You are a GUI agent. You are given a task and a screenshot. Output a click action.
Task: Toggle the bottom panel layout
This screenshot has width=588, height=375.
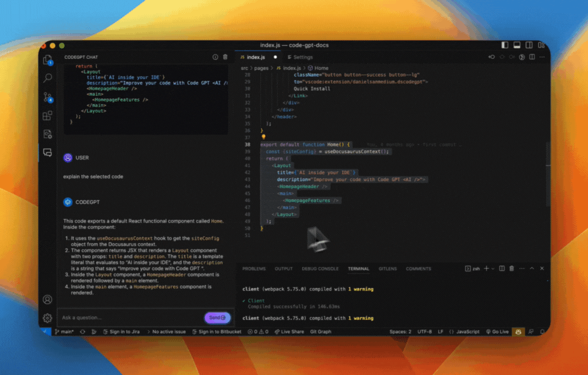pos(517,45)
